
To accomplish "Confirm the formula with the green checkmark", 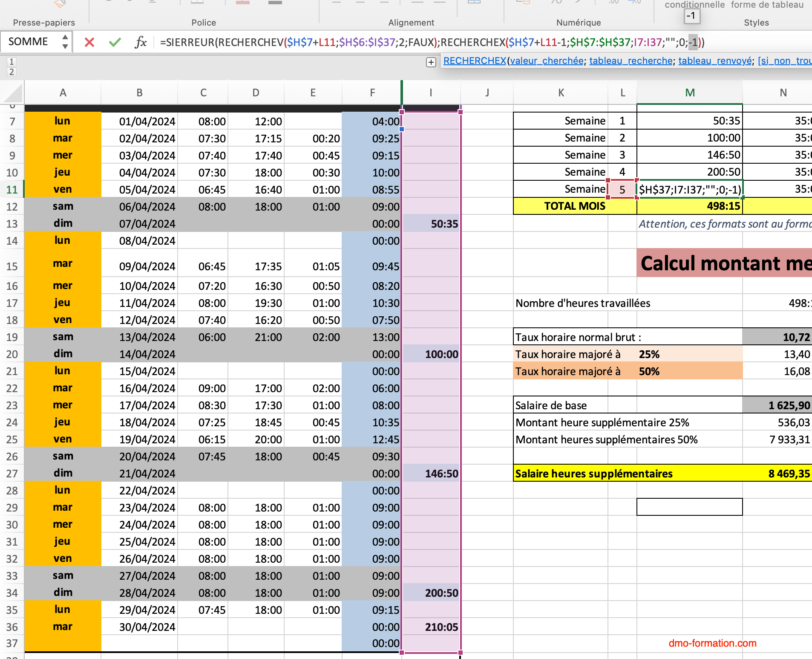I will pyautogui.click(x=114, y=42).
